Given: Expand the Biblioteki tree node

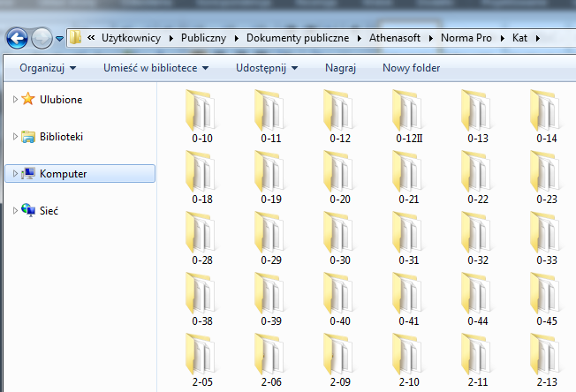Looking at the screenshot, I should [x=15, y=137].
